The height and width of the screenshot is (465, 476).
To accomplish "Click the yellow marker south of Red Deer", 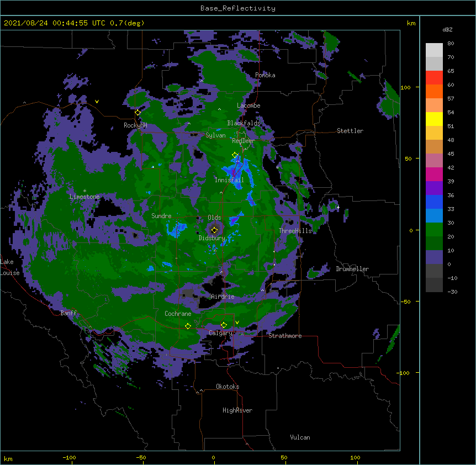I will click(235, 155).
